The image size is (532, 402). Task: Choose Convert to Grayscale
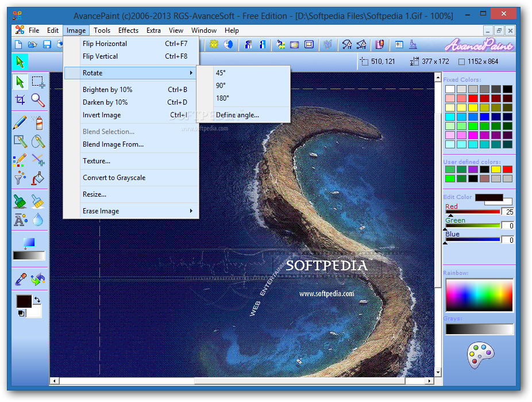click(x=131, y=178)
